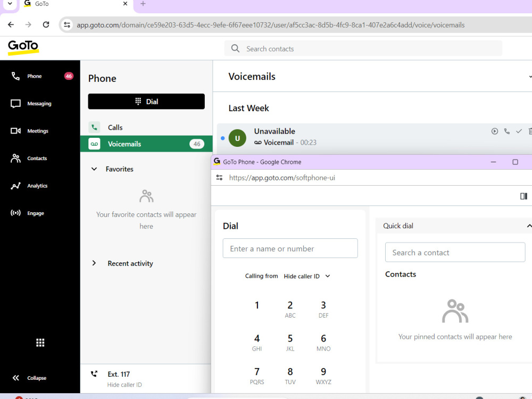Dial keypad digit 5 JKL
The image size is (532, 399).
click(290, 343)
